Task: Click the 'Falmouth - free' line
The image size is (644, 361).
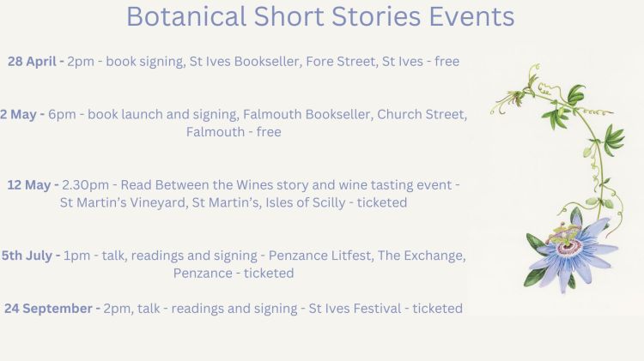Action: coord(234,132)
